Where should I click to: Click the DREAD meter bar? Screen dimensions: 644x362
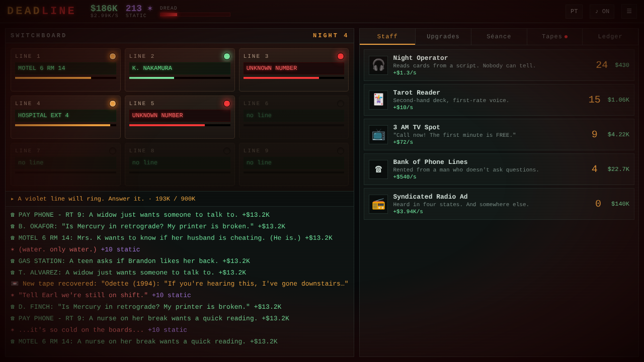195,15
